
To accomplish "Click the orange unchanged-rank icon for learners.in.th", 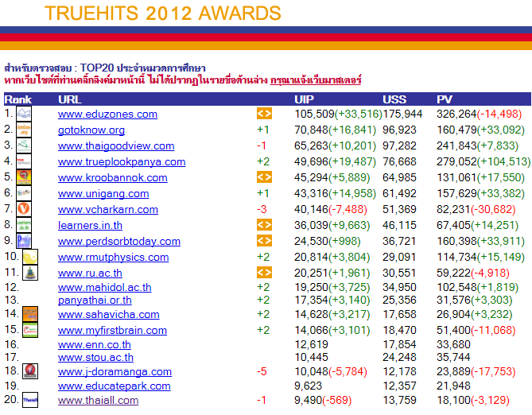I will (x=264, y=225).
